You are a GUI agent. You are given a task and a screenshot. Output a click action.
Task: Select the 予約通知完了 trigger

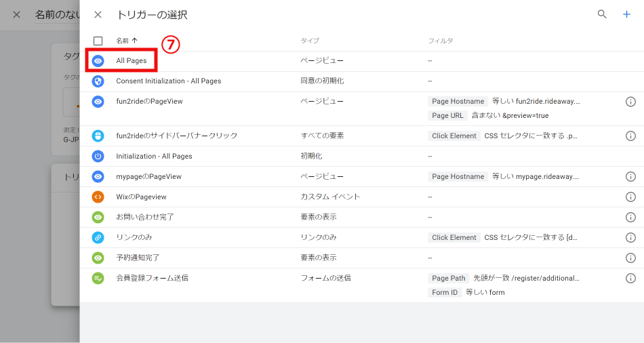pos(138,258)
